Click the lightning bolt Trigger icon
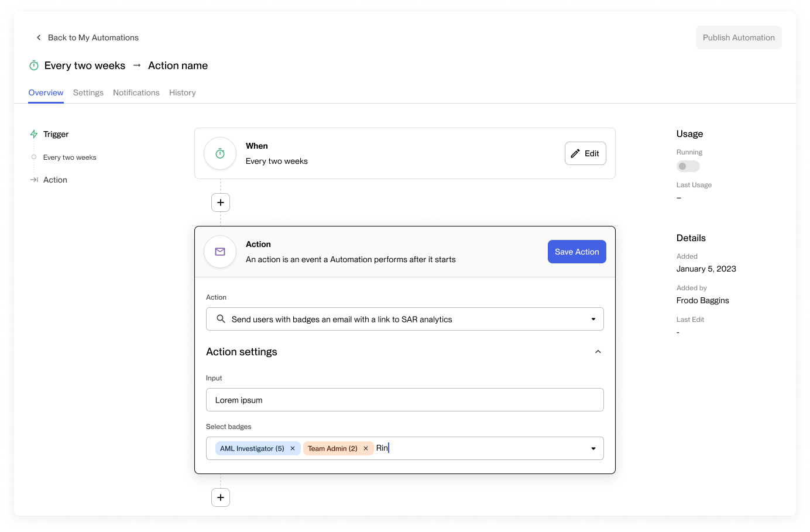Viewport: 810px width, 532px height. (34, 134)
